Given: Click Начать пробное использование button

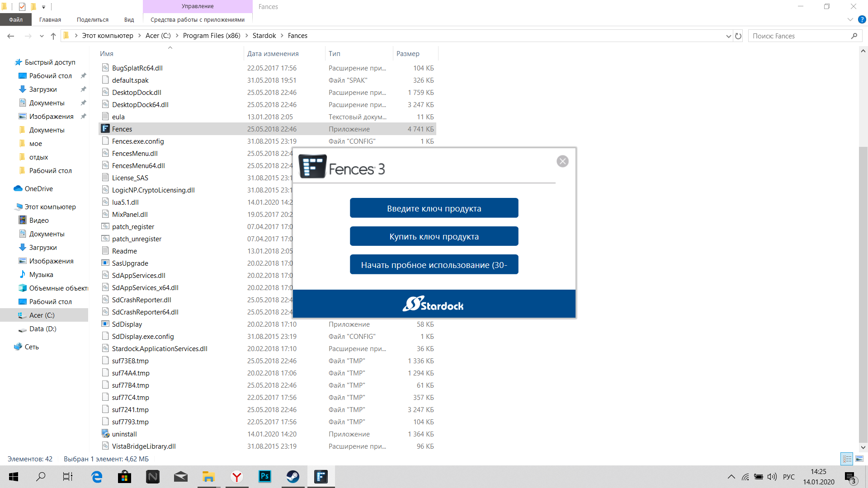Looking at the screenshot, I should click(x=434, y=265).
